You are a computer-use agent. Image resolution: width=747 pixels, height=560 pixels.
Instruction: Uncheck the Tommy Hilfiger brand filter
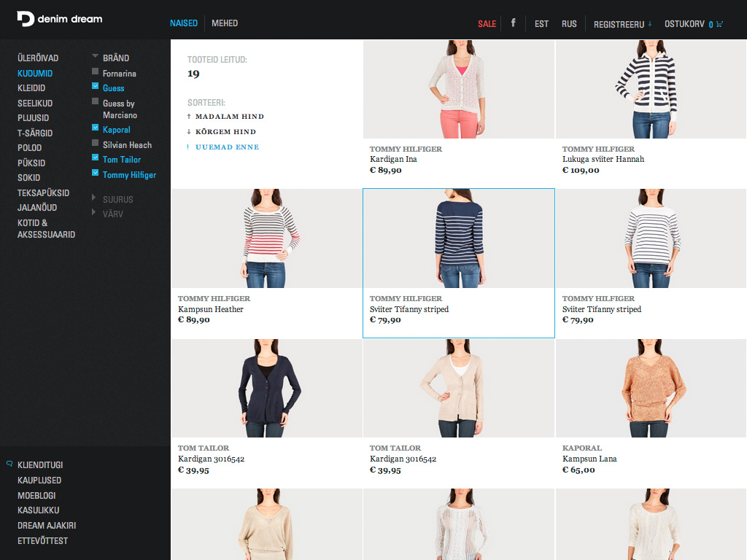95,174
